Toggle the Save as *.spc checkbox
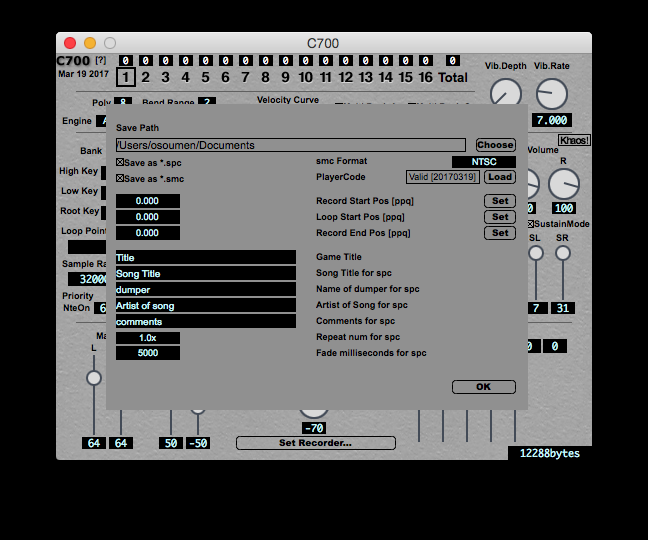The image size is (648, 540). coord(121,162)
